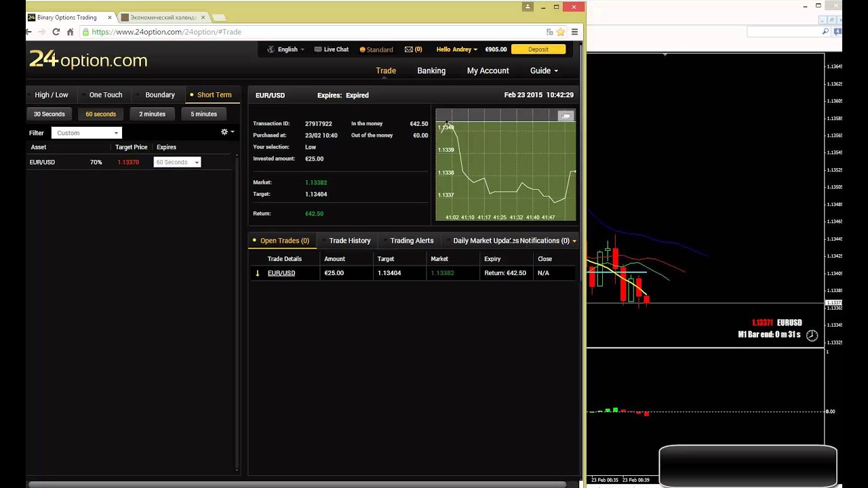This screenshot has width=868, height=488.
Task: Open the 60 Seconds expiry dropdown
Action: coord(177,162)
